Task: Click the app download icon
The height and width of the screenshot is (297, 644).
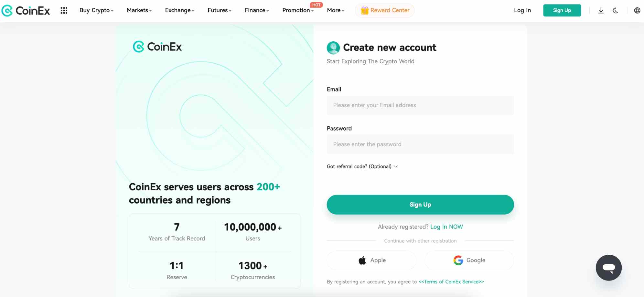Action: [601, 10]
